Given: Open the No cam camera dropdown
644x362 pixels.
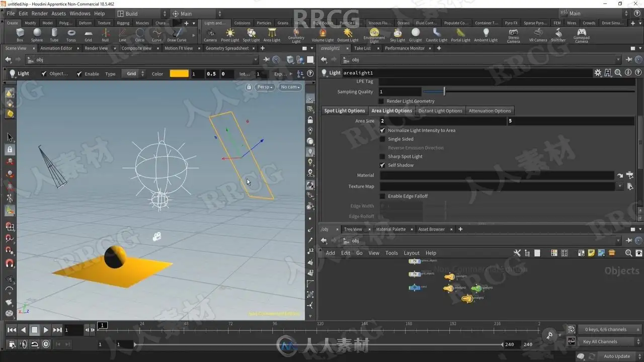Looking at the screenshot, I should point(290,87).
